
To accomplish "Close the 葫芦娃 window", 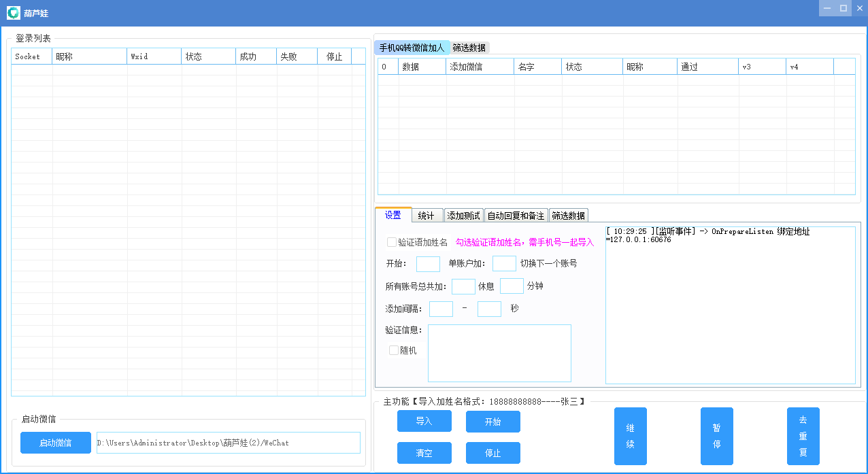I will (x=860, y=8).
